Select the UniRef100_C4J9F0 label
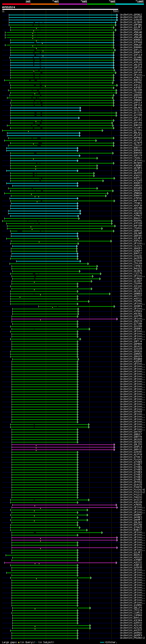 [x=131, y=128]
